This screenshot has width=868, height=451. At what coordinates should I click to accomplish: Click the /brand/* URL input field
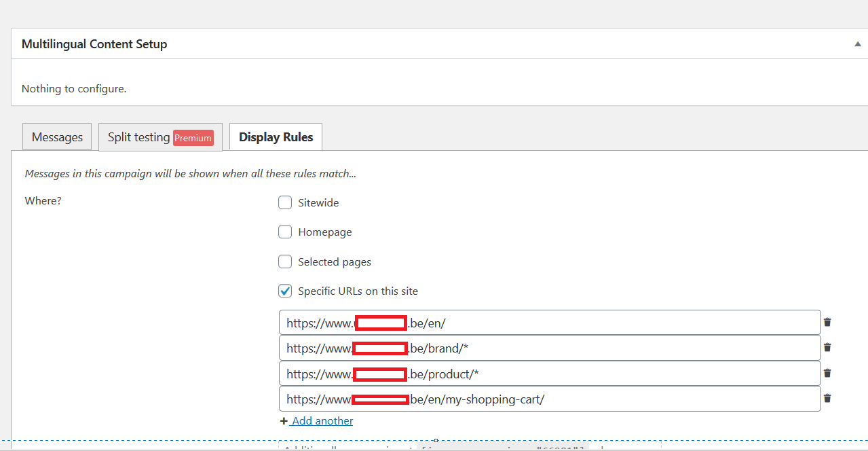click(611, 348)
